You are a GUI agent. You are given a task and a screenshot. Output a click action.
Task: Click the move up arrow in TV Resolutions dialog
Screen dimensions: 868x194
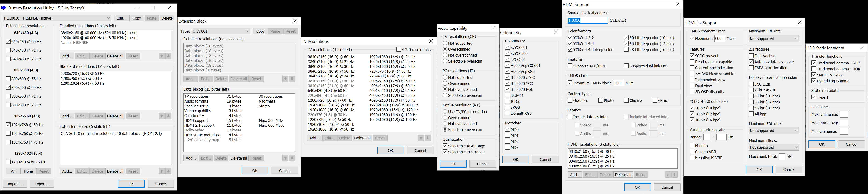pyautogui.click(x=421, y=138)
